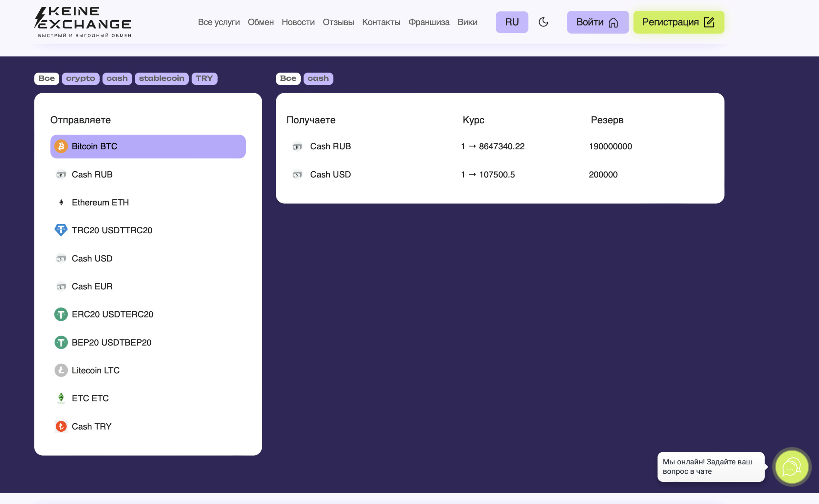This screenshot has height=504, width=819.
Task: Click the green ETC ETC icon
Action: 61,398
